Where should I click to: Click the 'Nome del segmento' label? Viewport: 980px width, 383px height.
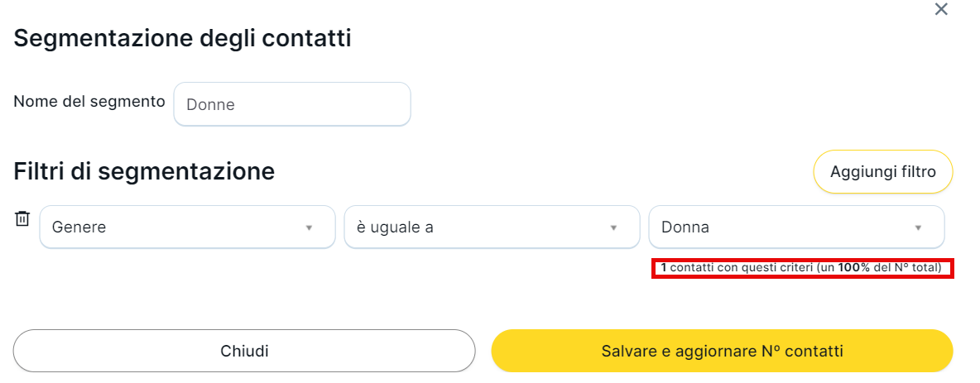(x=89, y=102)
